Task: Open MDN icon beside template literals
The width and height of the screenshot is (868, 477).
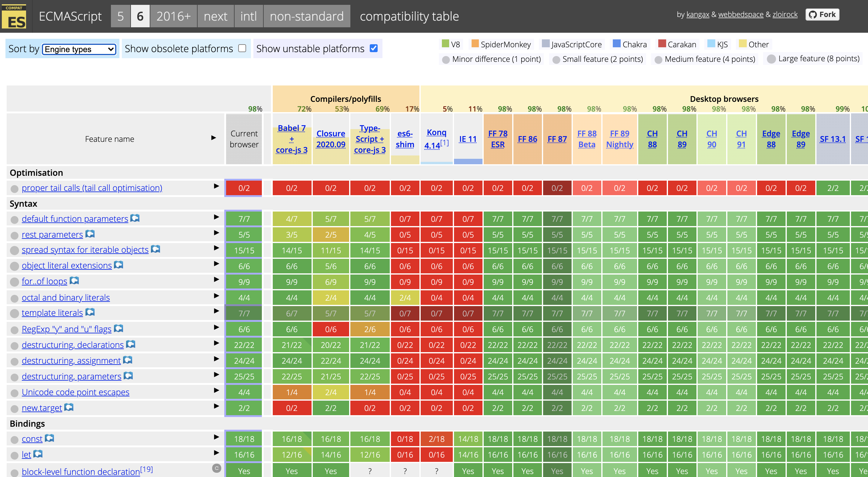Action: [x=90, y=312]
